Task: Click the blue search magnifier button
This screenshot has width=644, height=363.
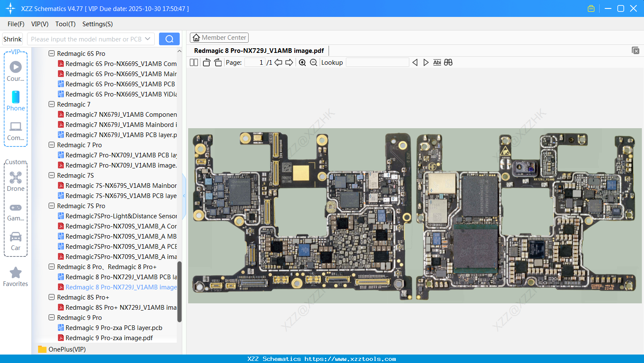Action: (x=169, y=38)
